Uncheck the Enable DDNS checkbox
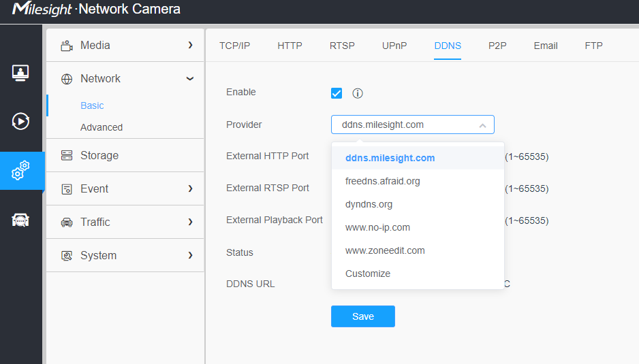The image size is (639, 364). pos(337,93)
